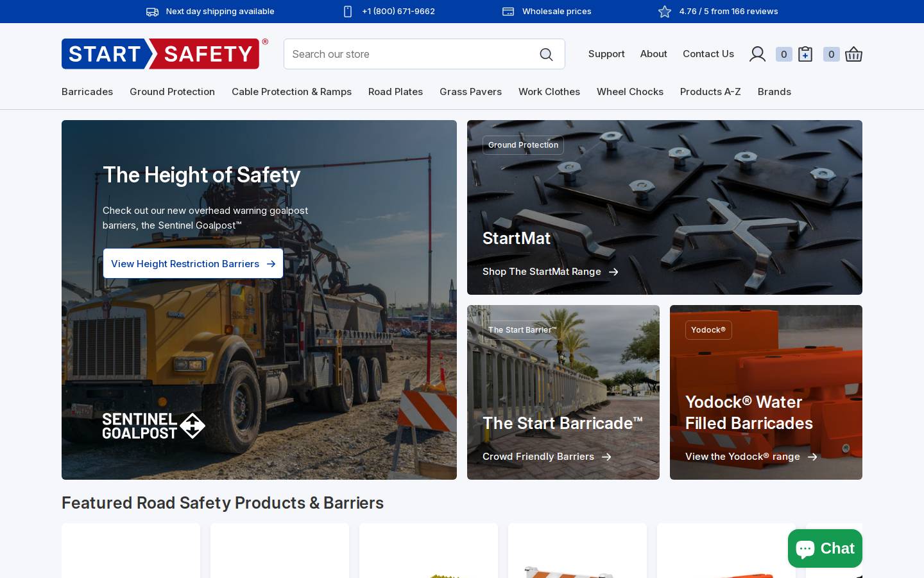Click the Yodock® tag label

708,330
